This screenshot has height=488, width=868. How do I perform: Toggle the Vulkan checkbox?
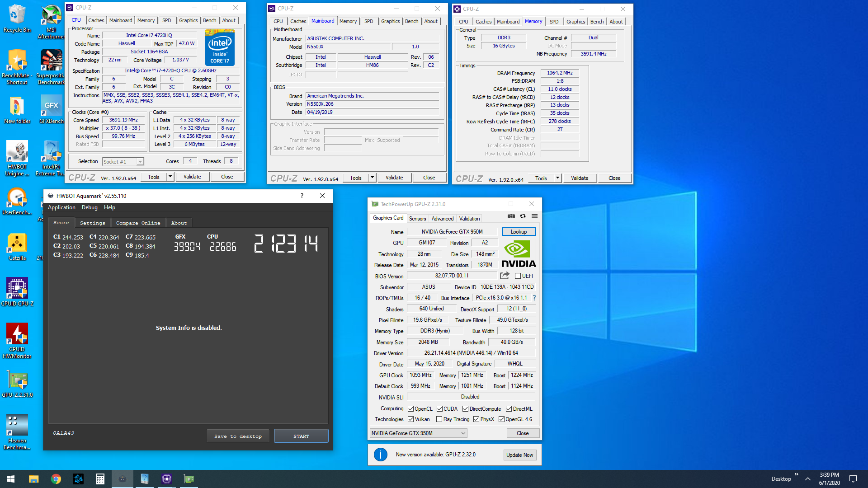pyautogui.click(x=410, y=419)
